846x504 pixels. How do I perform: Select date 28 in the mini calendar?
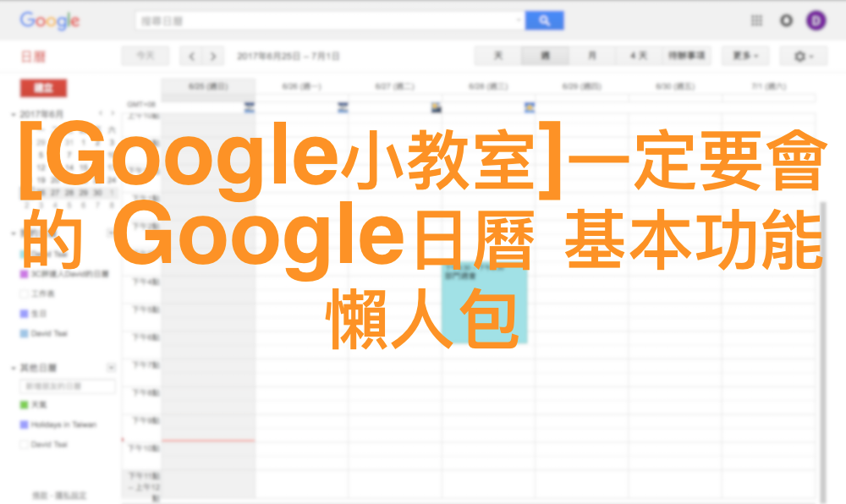69,193
